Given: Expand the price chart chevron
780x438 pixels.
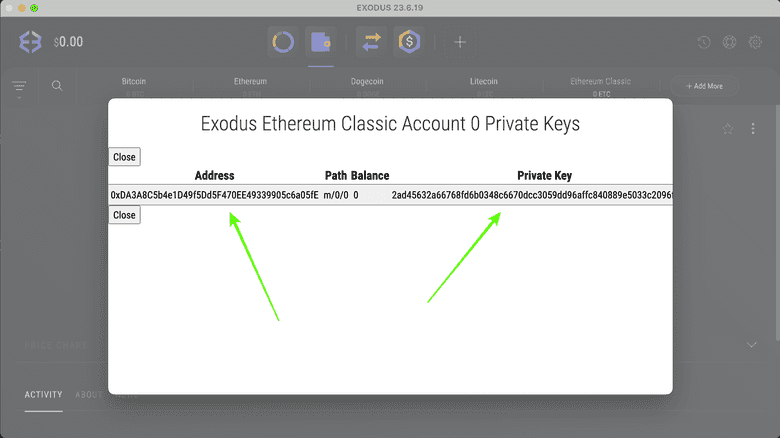Looking at the screenshot, I should click(x=752, y=345).
